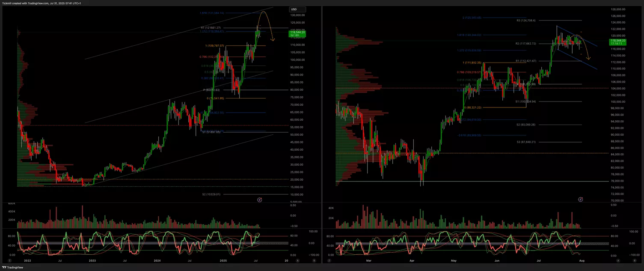Click the lightning event icon on left chart
This screenshot has width=644, height=271.
(x=259, y=200)
